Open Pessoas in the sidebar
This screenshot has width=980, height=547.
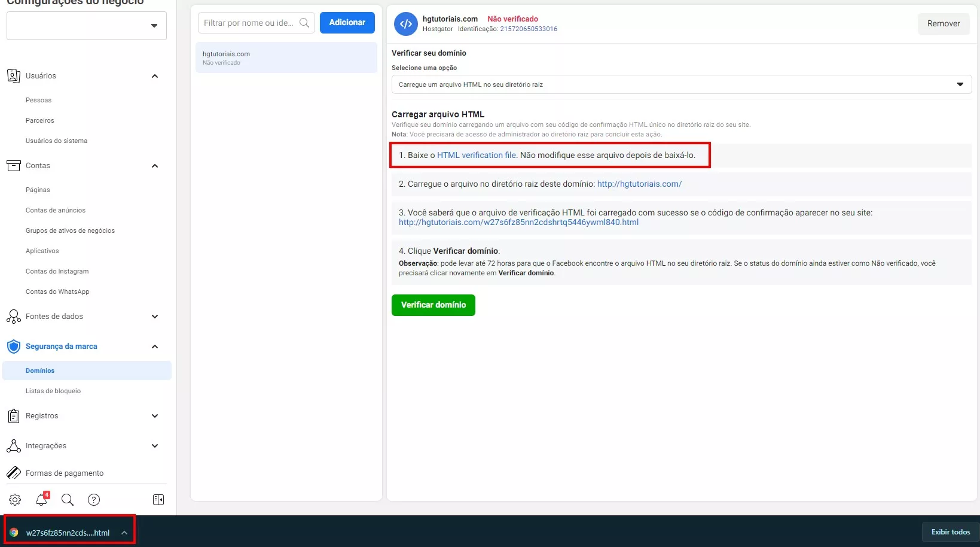click(x=38, y=100)
